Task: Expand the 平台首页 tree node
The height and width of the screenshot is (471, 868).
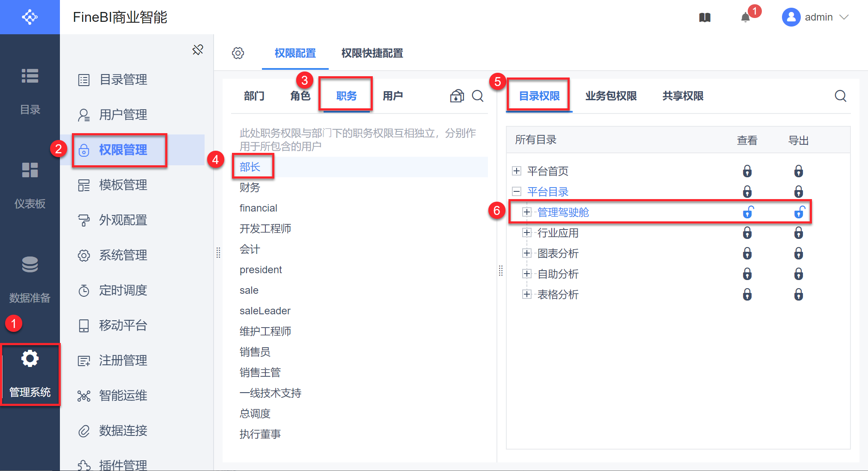Action: point(517,171)
